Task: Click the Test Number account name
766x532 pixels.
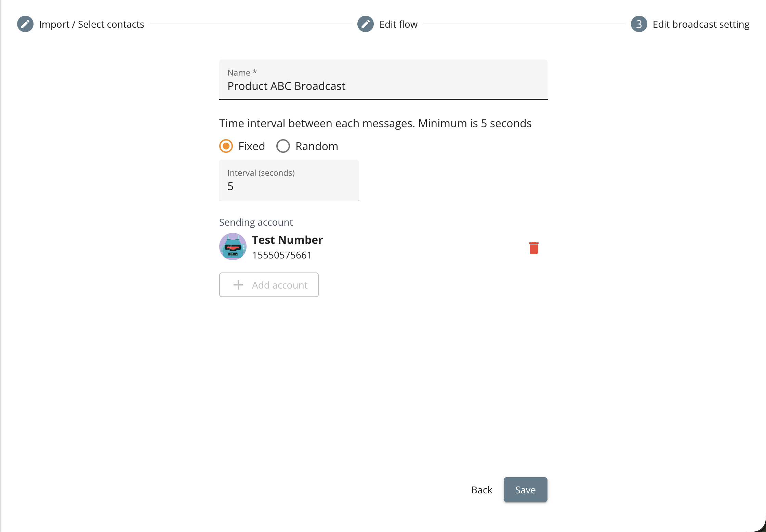Action: [x=287, y=240]
